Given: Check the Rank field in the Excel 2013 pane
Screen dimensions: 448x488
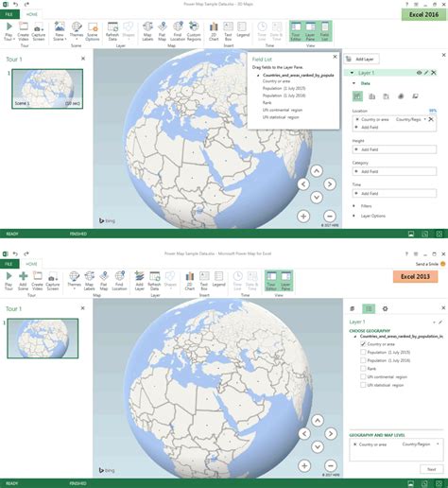Looking at the screenshot, I should pyautogui.click(x=363, y=369).
